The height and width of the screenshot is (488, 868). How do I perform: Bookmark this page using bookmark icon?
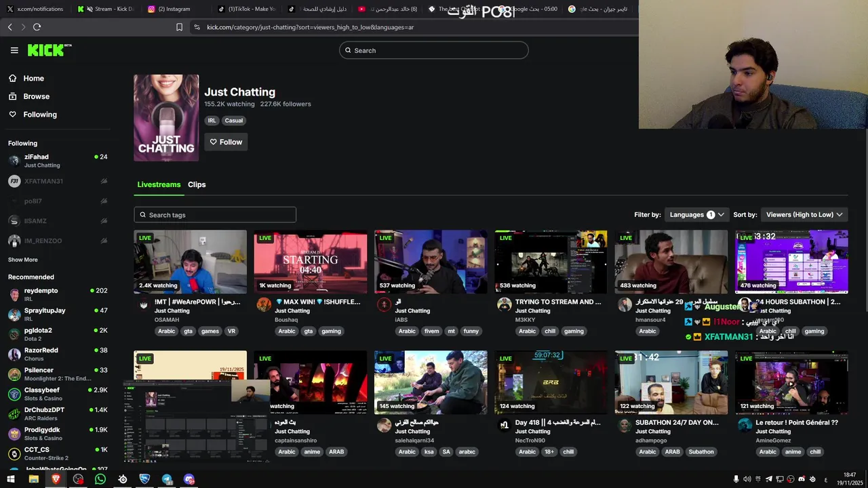(179, 27)
